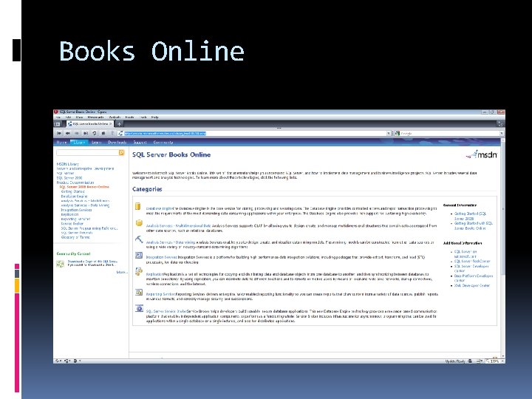
Task: Click the selected address bar URL
Action: (x=165, y=133)
